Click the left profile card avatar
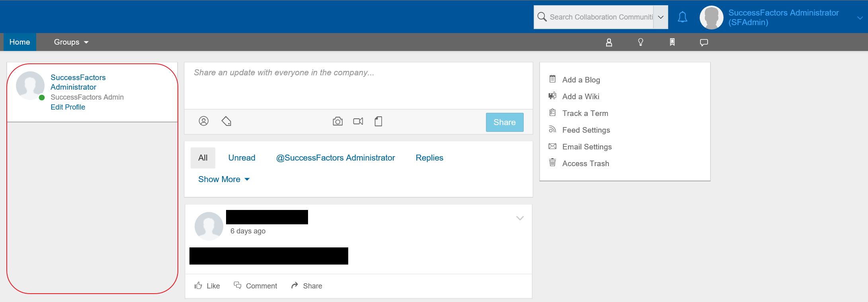868x302 pixels. click(30, 86)
